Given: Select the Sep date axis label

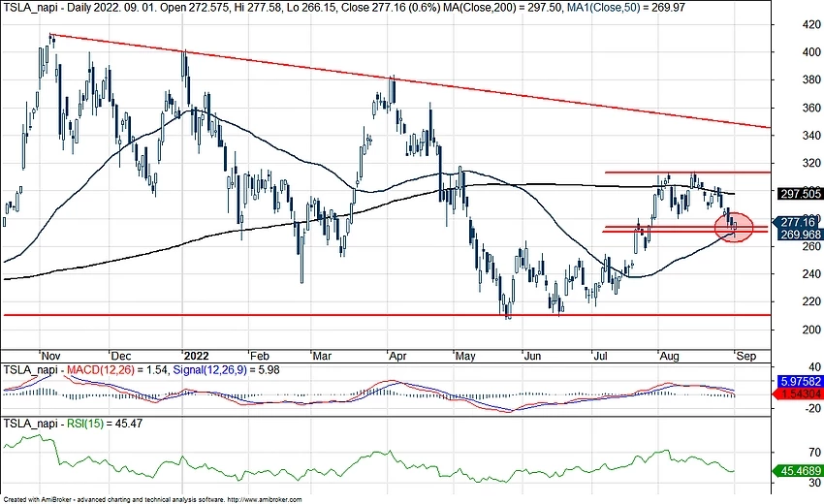Looking at the screenshot, I should click(746, 357).
